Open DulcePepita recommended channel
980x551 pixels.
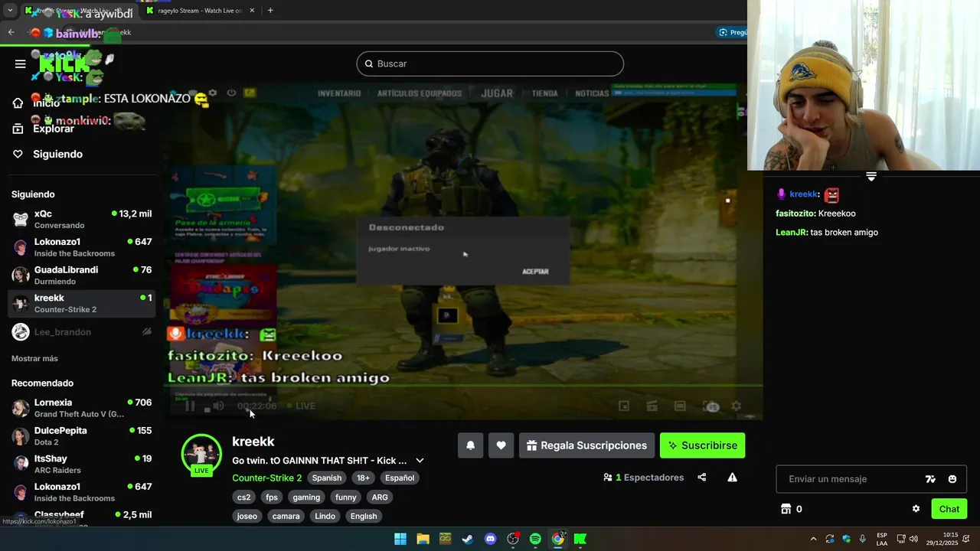coord(81,435)
